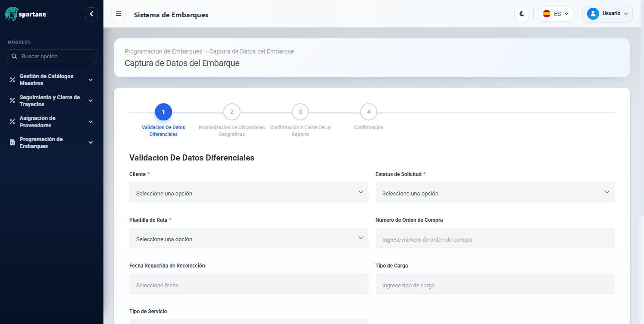Toggle dark mode with the moon icon
This screenshot has height=324, width=644.
(522, 14)
